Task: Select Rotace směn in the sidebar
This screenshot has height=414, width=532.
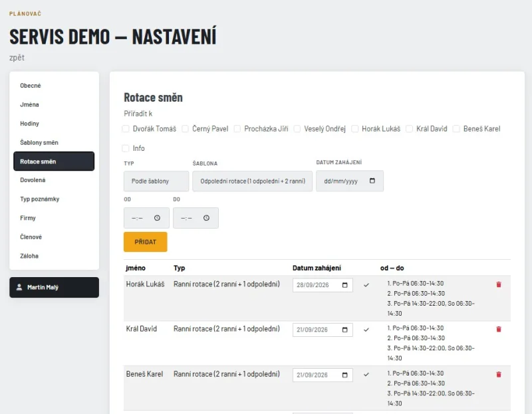Action: (x=54, y=161)
